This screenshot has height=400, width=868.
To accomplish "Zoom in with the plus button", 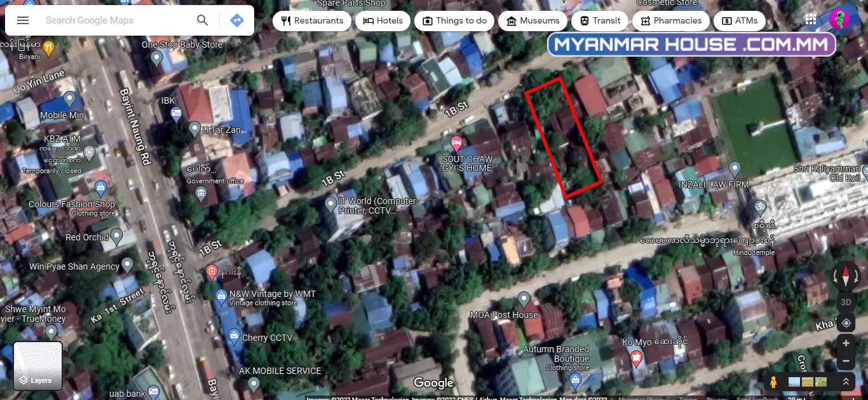I will pyautogui.click(x=846, y=343).
